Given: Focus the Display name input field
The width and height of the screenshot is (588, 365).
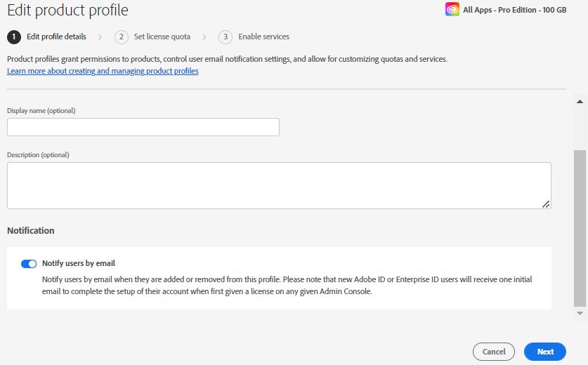Looking at the screenshot, I should [x=143, y=127].
